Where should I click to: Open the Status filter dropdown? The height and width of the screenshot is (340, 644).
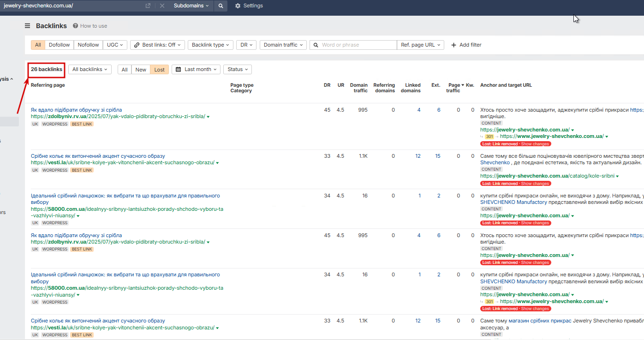point(238,70)
